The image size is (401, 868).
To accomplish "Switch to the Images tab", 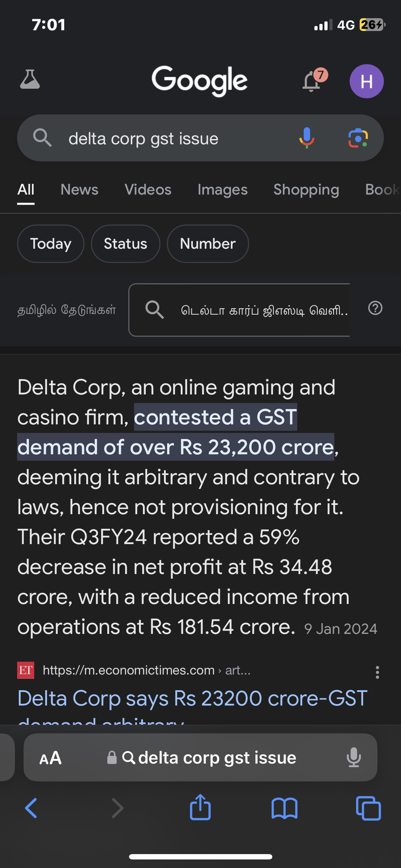I will 222,190.
